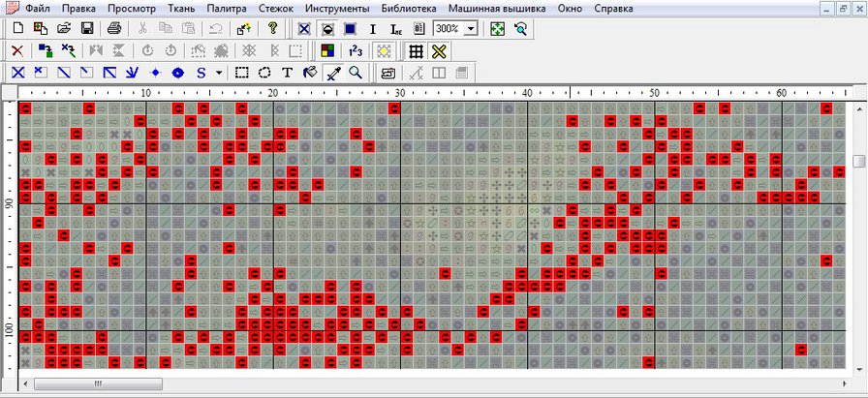The width and height of the screenshot is (868, 398).
Task: Switch to solid color block view
Action: [349, 29]
